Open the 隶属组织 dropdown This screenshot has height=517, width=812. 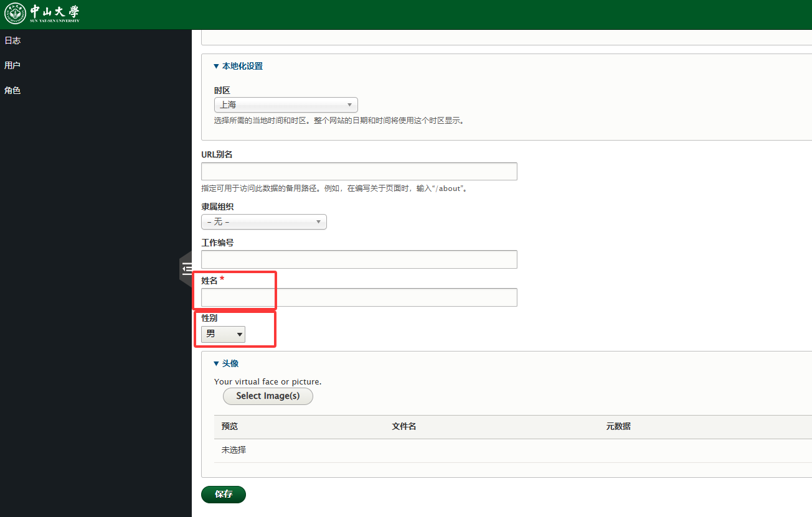[263, 222]
